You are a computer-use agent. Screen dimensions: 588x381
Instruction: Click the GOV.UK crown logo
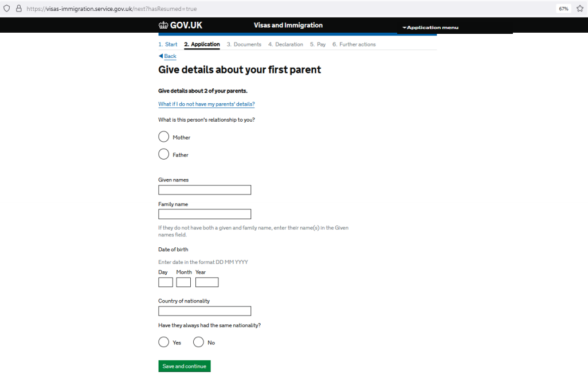pyautogui.click(x=163, y=25)
